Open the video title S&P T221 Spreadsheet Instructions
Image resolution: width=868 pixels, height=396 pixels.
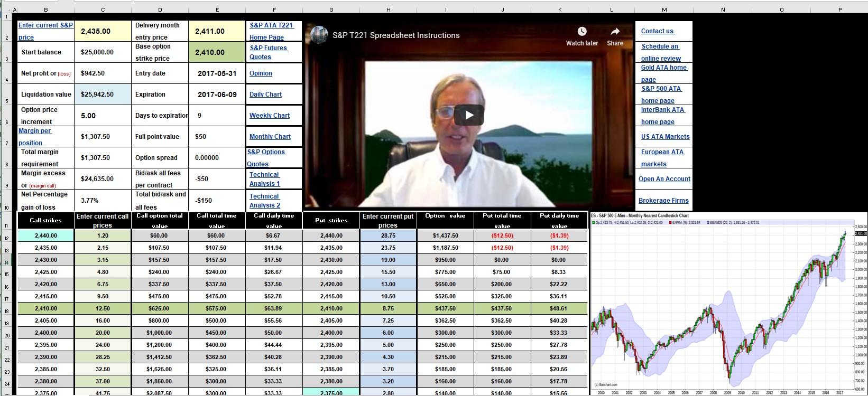(396, 35)
